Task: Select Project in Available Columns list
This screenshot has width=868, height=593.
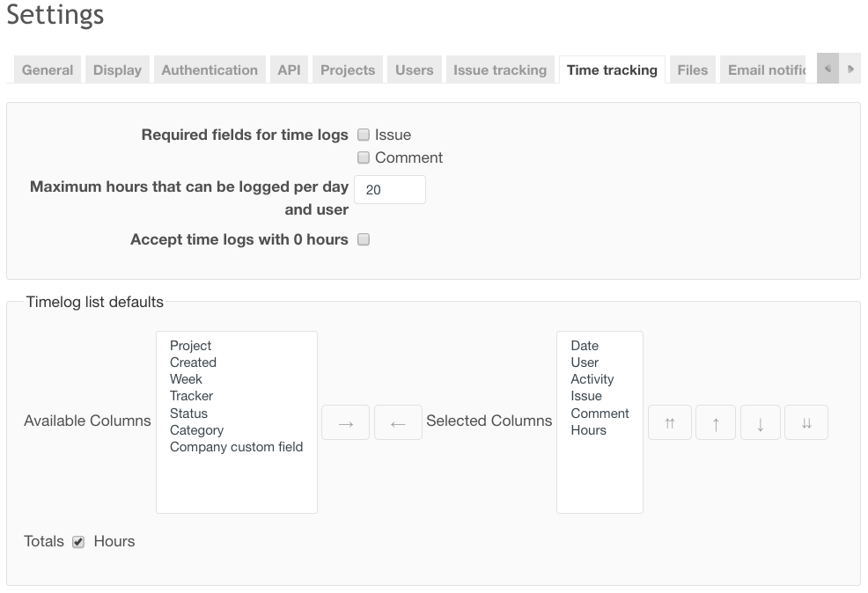Action: pos(191,346)
